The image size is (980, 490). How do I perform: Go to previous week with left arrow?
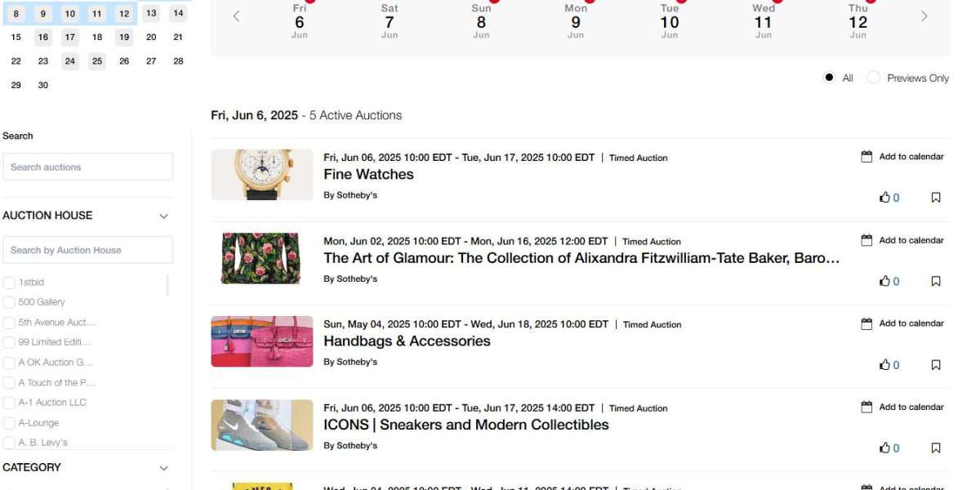tap(236, 16)
